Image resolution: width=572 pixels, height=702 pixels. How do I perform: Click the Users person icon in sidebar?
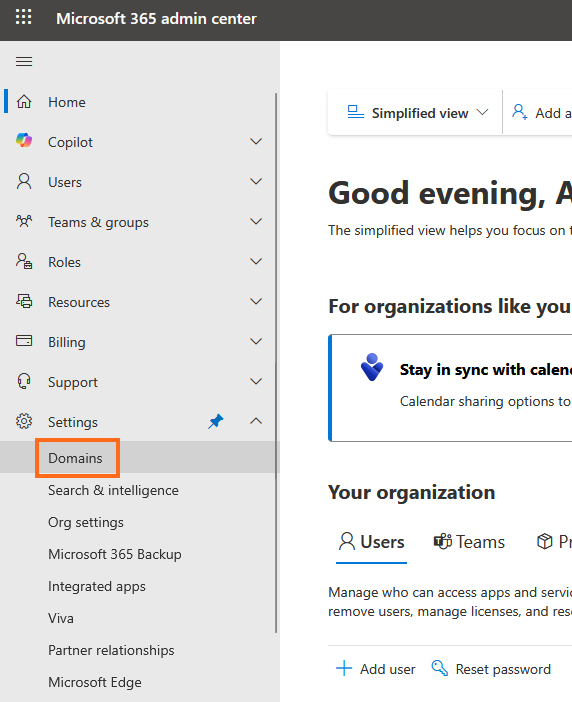click(24, 181)
